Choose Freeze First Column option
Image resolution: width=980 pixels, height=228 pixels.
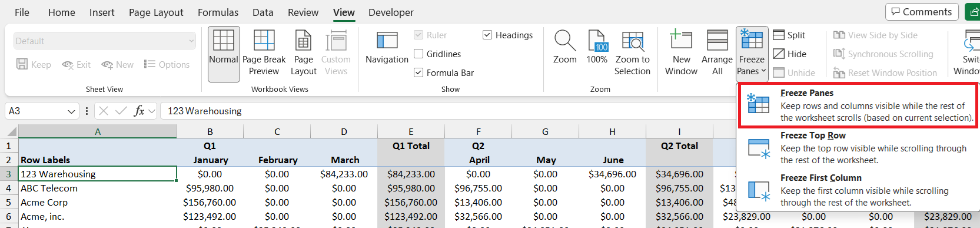pyautogui.click(x=858, y=190)
